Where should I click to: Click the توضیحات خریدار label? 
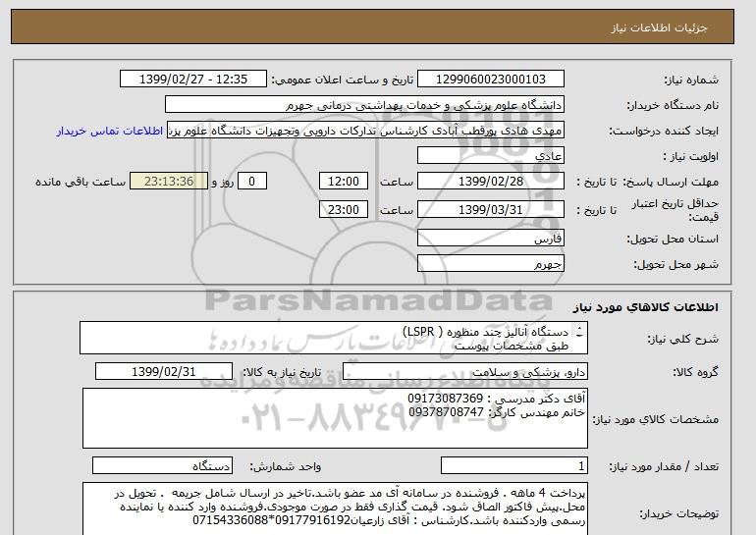tap(678, 514)
